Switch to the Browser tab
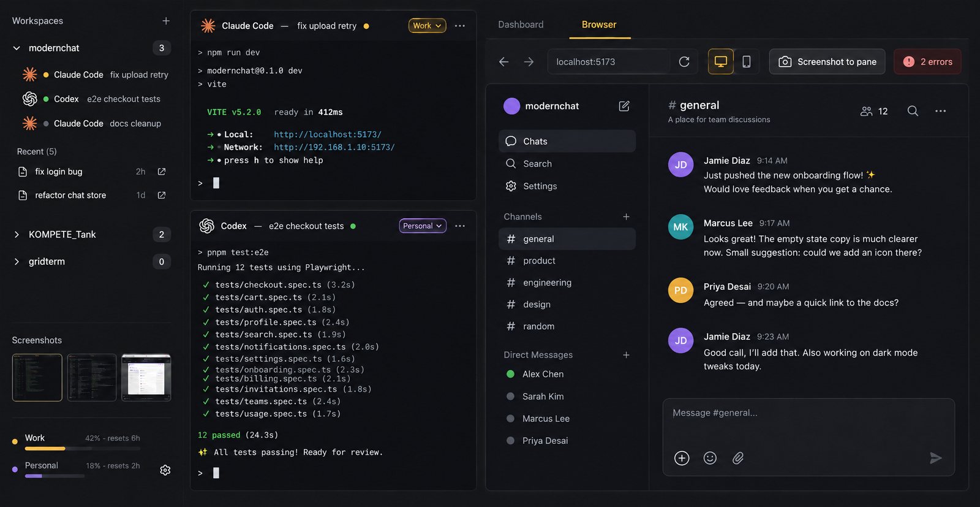Viewport: 980px width, 507px height. click(x=599, y=25)
